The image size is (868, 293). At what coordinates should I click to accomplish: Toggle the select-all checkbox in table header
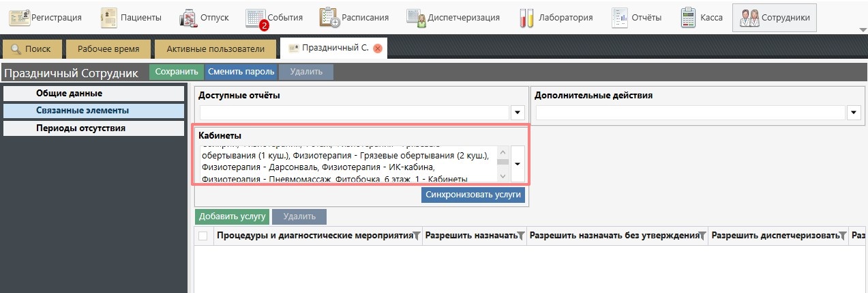tap(203, 236)
